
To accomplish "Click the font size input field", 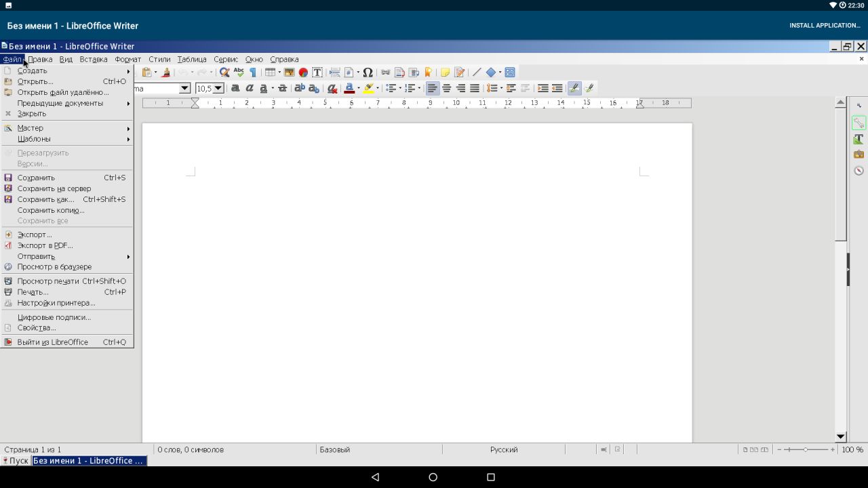I will (204, 88).
